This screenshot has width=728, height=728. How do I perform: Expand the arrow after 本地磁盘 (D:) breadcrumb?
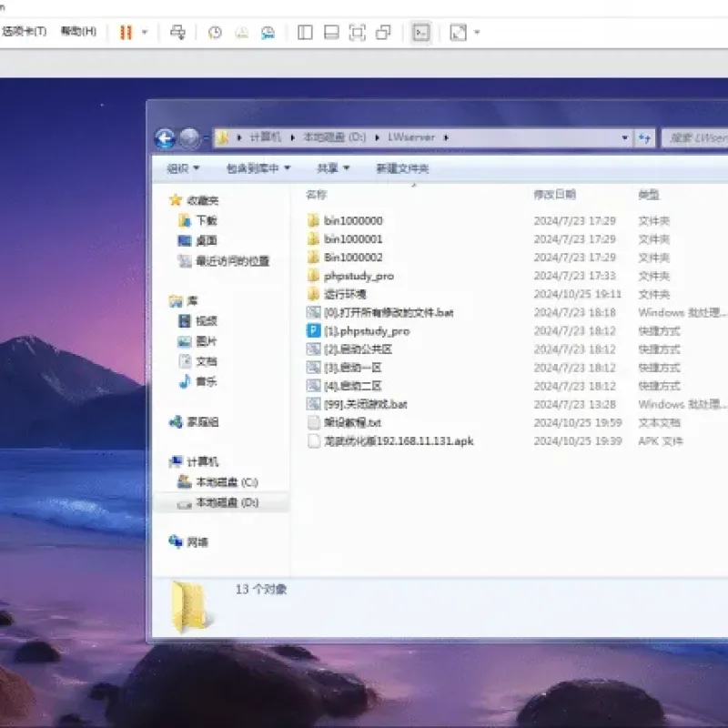377,137
